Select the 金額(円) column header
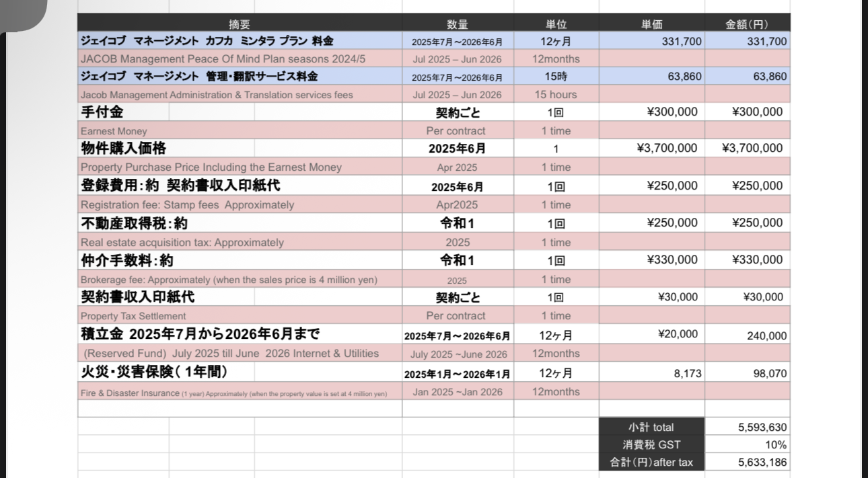The height and width of the screenshot is (478, 868). click(x=747, y=24)
